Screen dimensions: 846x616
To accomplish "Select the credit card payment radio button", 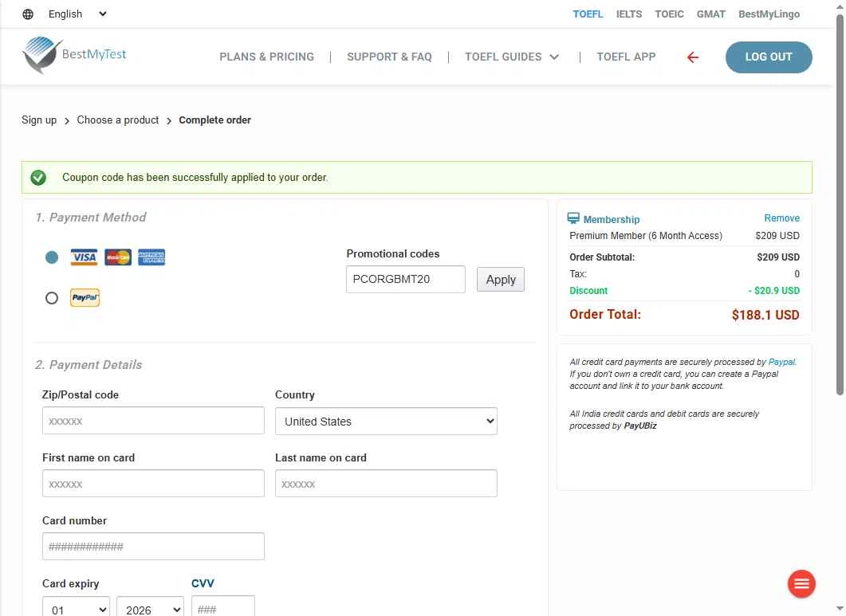I will (52, 257).
